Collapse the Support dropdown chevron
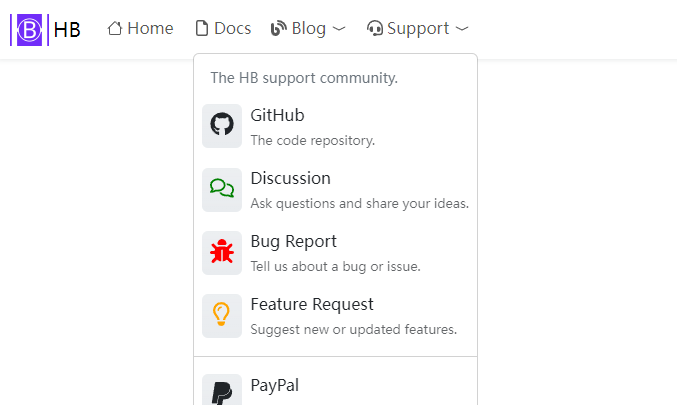Screen dimensions: 677x405 pos(461,29)
